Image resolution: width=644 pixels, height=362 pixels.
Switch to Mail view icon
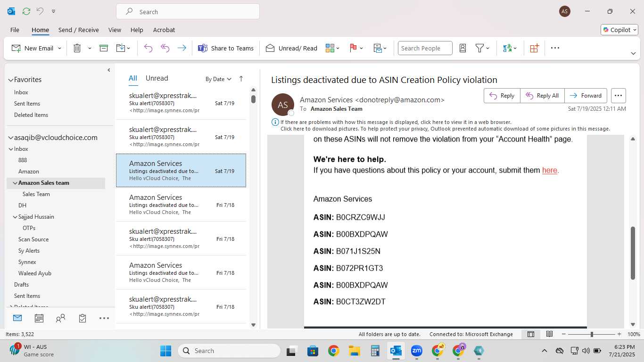[x=17, y=318]
